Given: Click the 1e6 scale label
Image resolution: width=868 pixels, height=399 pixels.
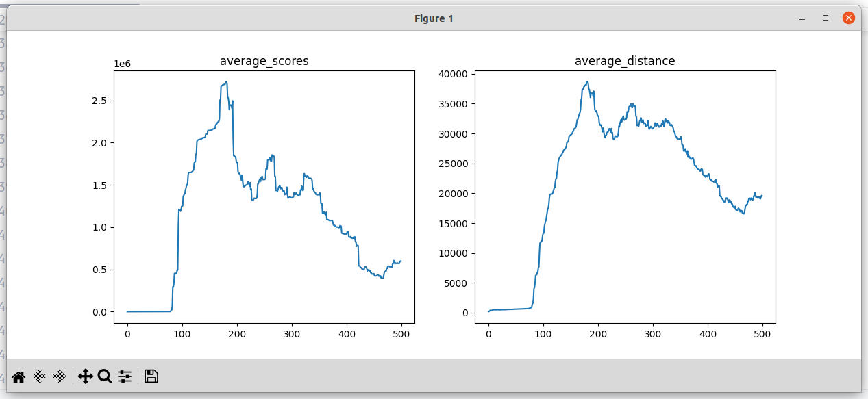Looking at the screenshot, I should [122, 64].
